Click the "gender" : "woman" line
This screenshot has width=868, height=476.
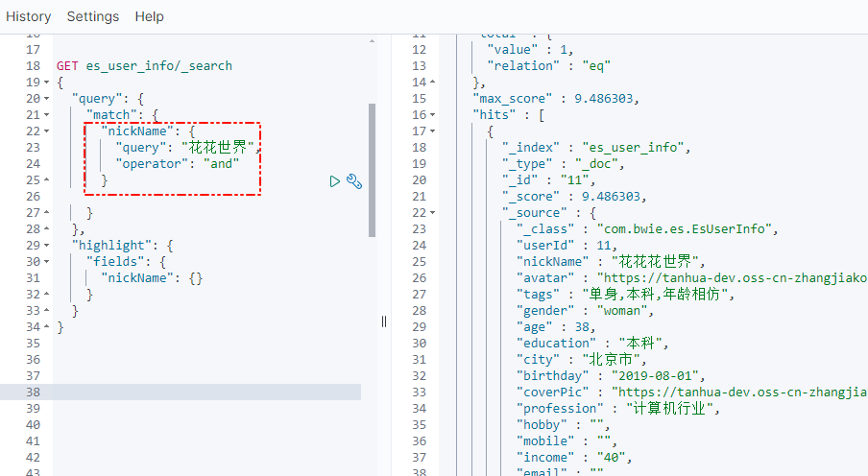click(585, 311)
